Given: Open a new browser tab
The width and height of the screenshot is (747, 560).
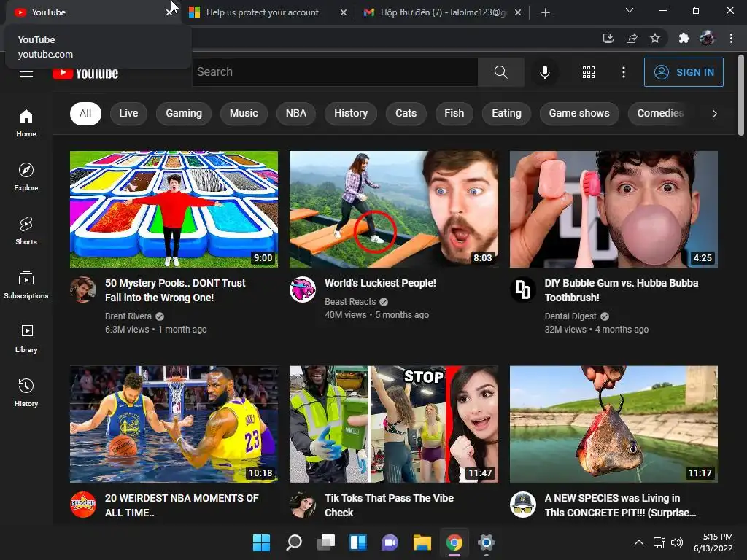Looking at the screenshot, I should click(546, 12).
